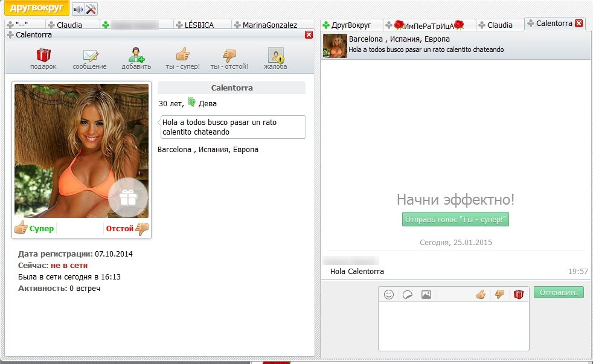The width and height of the screenshot is (593, 364).
Task: Report user with жалоба icon
Action: [x=275, y=56]
